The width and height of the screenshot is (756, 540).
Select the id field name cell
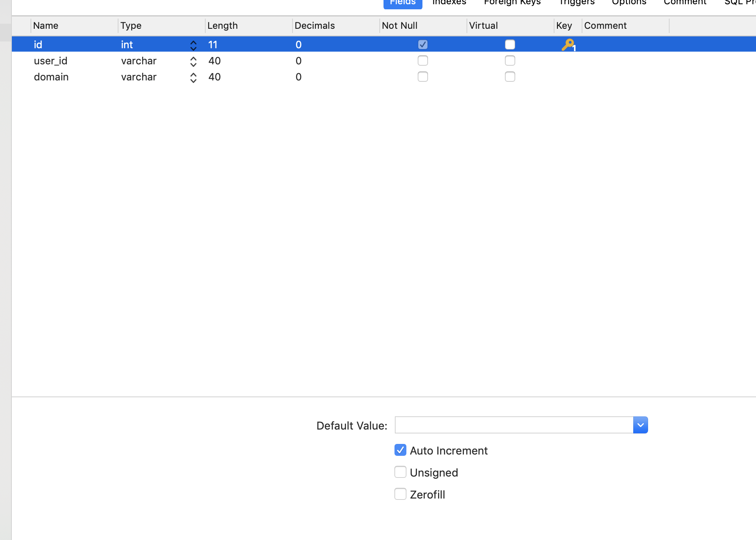[74, 44]
